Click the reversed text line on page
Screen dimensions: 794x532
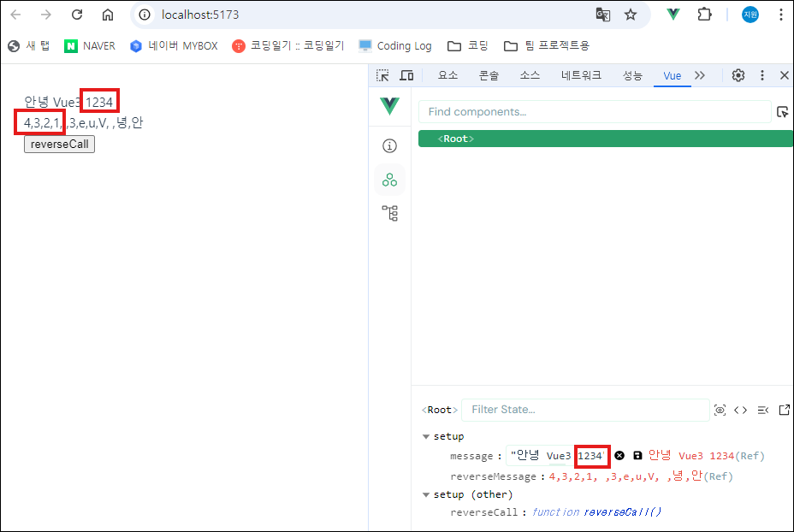[83, 122]
